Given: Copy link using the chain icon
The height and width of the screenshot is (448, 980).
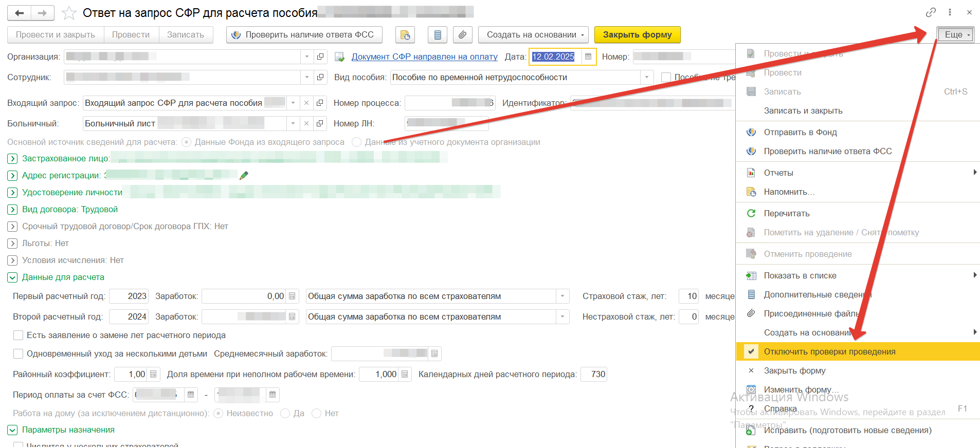Looking at the screenshot, I should click(931, 12).
